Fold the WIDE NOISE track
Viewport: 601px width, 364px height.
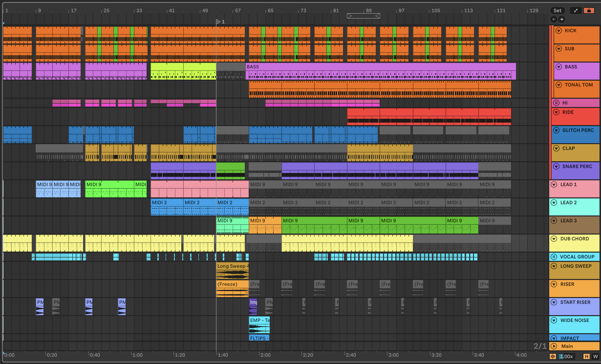pyautogui.click(x=554, y=320)
